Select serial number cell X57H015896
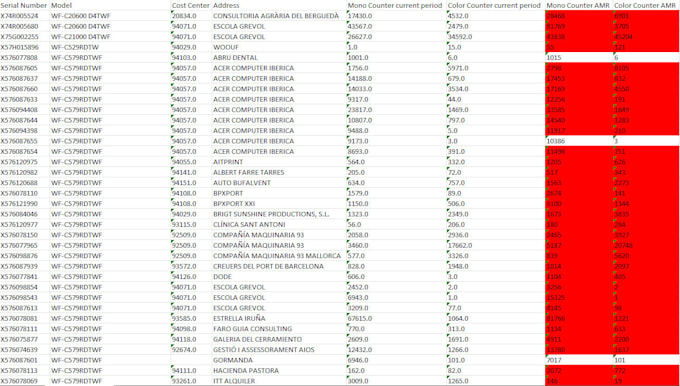680x386 pixels. 19,47
